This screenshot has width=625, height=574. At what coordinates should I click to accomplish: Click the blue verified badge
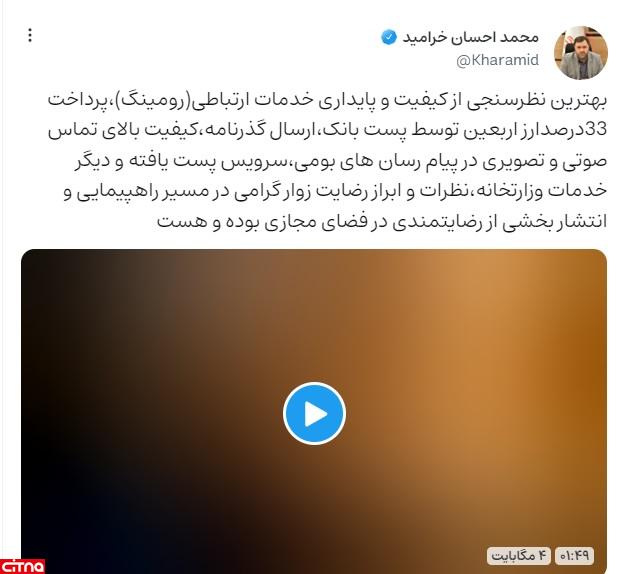[389, 37]
